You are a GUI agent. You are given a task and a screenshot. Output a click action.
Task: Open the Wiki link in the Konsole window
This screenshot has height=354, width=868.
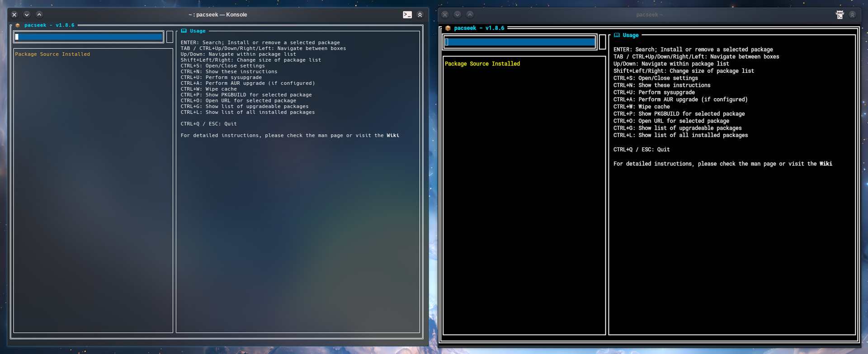coord(393,136)
